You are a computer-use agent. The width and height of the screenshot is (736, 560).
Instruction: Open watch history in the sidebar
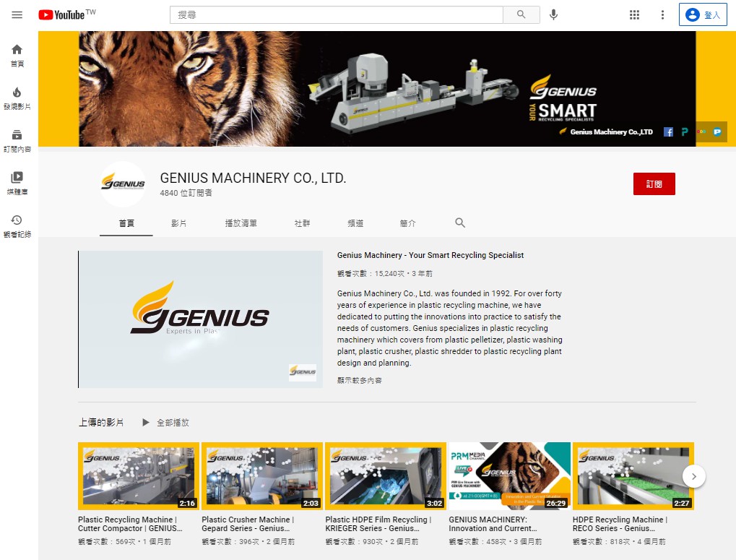coord(17,226)
